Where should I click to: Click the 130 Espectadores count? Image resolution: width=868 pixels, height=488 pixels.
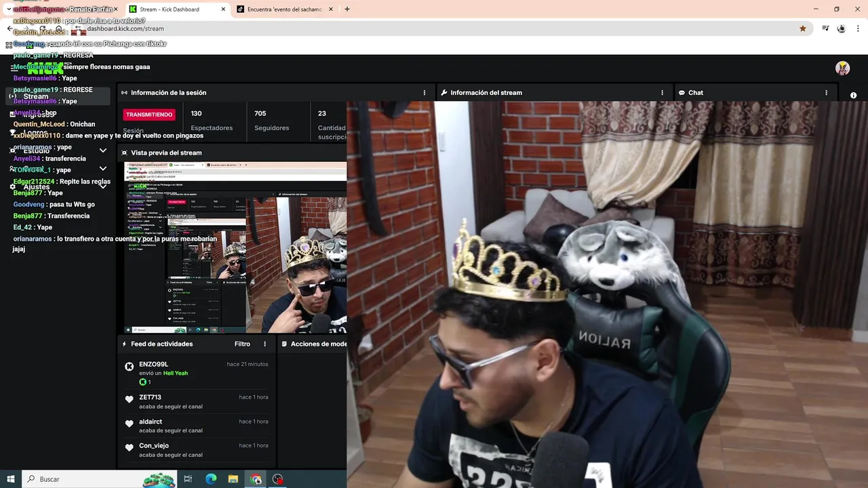[x=212, y=121]
